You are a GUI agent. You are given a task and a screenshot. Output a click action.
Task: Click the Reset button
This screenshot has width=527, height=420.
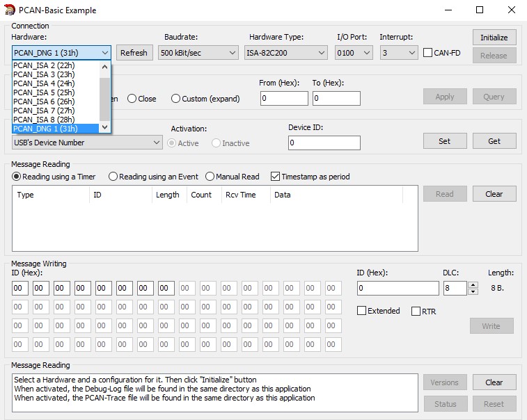pos(494,404)
